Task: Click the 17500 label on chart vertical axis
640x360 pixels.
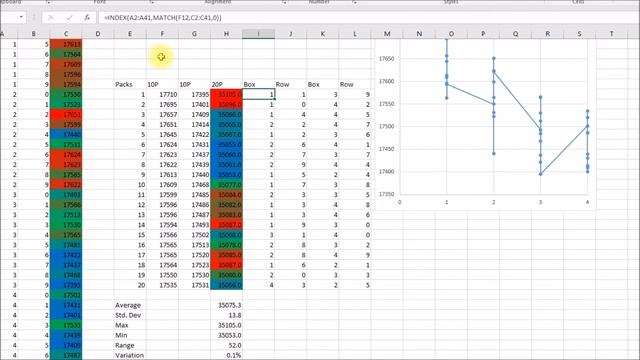Action: coord(387,127)
